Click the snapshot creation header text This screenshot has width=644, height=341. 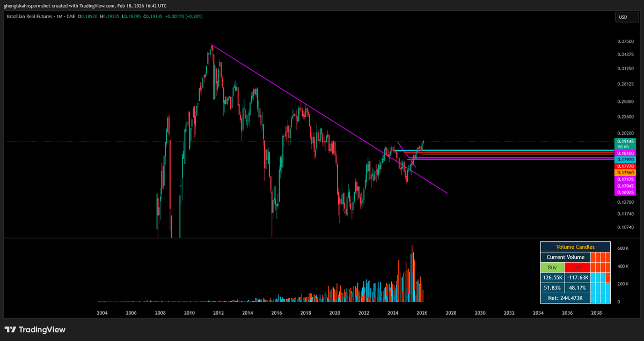coord(85,5)
